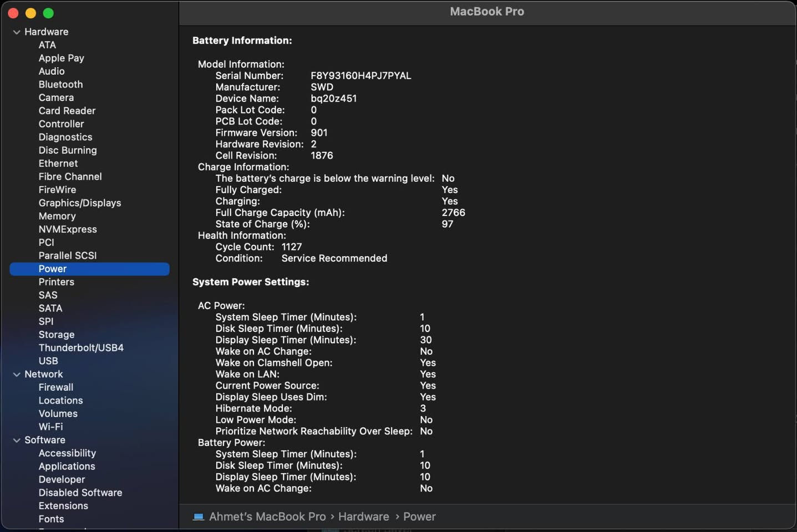Screen dimensions: 797x532
Task: Click device name value bq20z451
Action: [334, 99]
